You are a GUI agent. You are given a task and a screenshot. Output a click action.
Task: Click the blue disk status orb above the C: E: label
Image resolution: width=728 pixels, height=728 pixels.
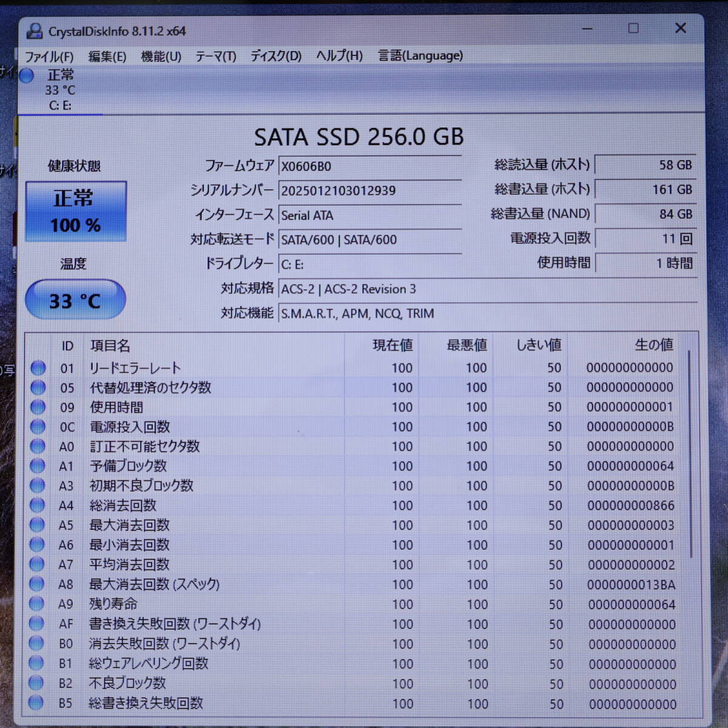coord(27,76)
